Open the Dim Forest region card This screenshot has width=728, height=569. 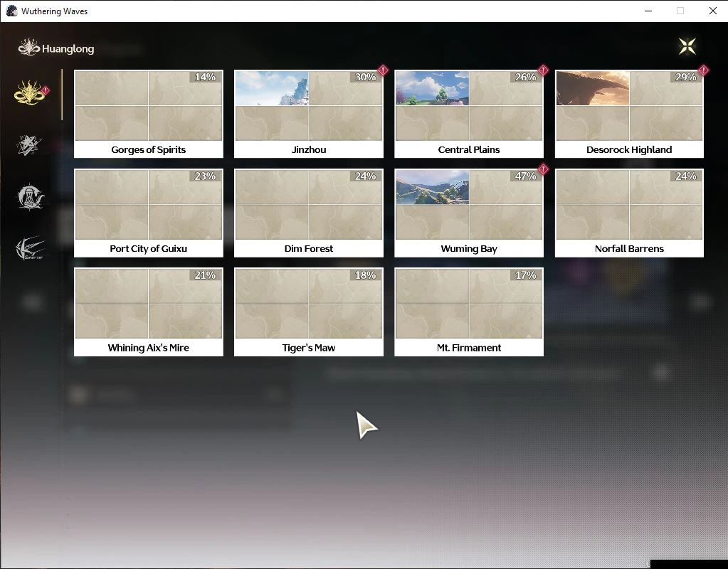(x=308, y=213)
